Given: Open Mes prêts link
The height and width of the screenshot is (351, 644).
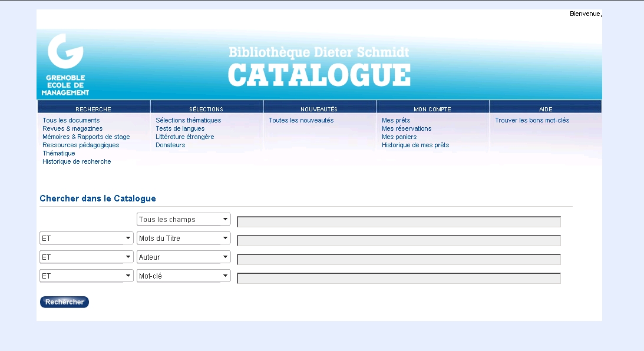Looking at the screenshot, I should [x=396, y=120].
